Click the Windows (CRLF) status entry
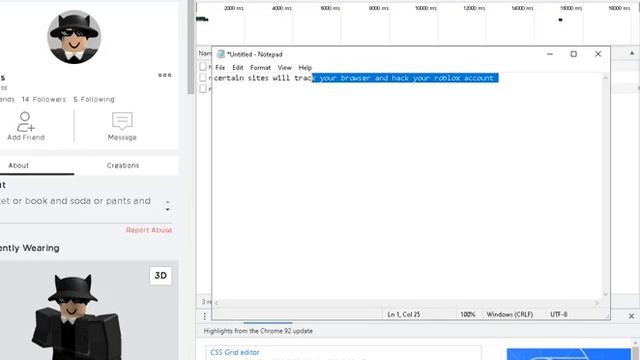This screenshot has width=640, height=360. (x=509, y=314)
